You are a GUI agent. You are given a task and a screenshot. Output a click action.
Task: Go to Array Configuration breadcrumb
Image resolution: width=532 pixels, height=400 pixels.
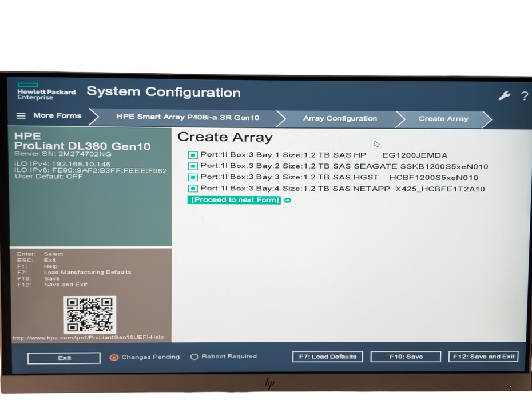(x=340, y=119)
